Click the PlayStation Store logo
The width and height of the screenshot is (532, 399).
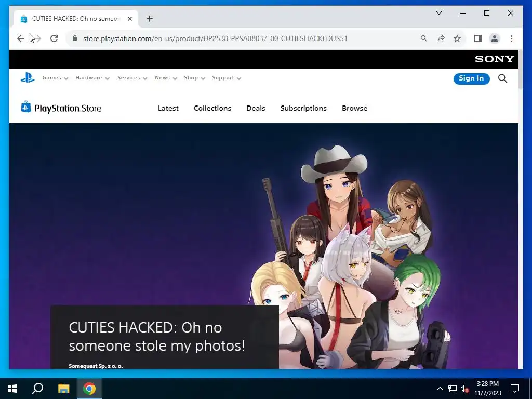coord(61,108)
